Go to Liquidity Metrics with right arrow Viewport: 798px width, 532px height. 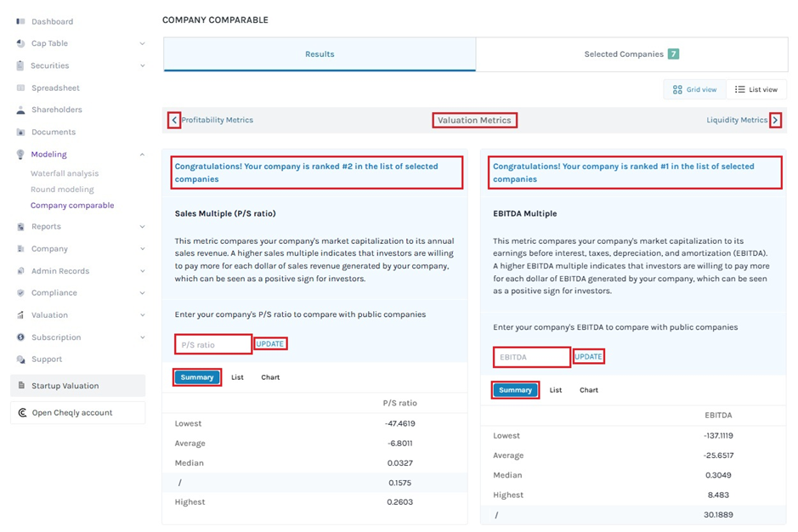point(775,121)
